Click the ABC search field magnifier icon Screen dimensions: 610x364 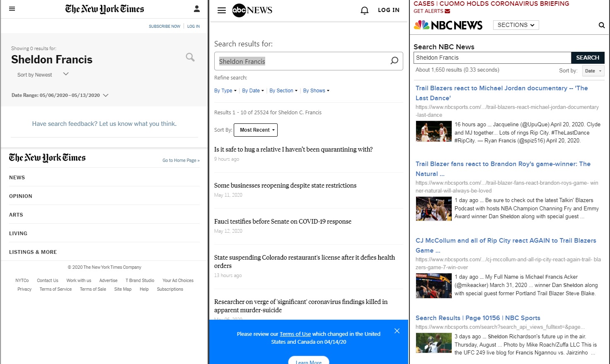tap(394, 61)
